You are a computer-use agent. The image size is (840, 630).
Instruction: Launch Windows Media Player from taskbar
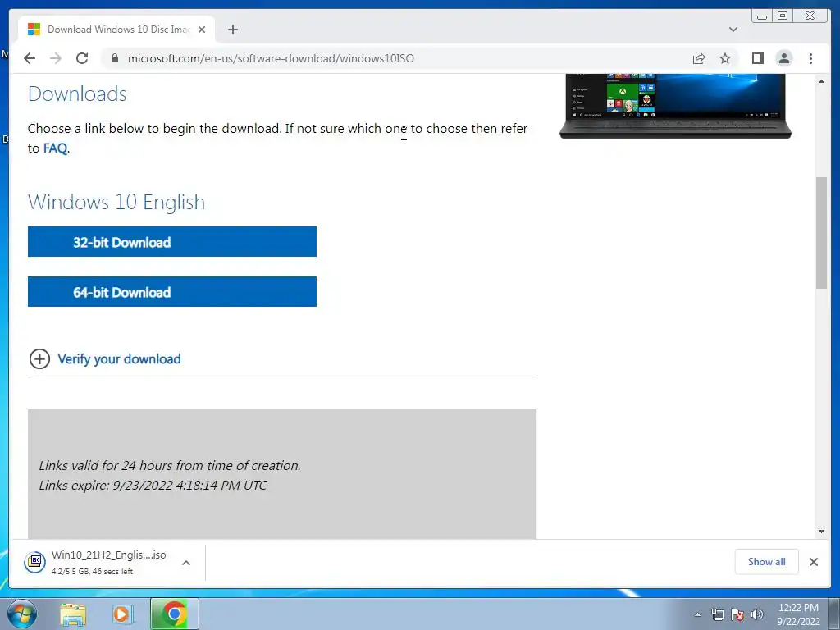pyautogui.click(x=121, y=614)
